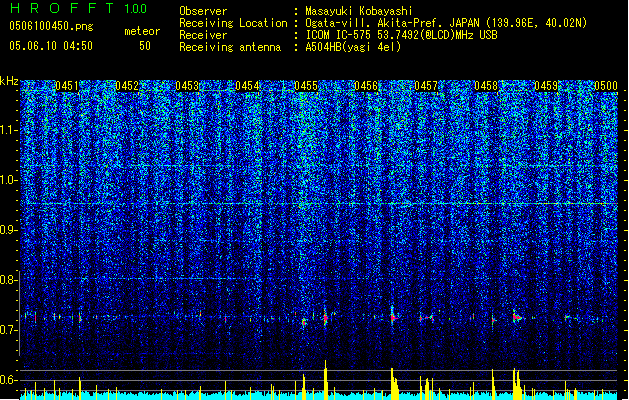The width and height of the screenshot is (629, 400).
Task: Select the filename 0506100450.png
Action: [x=51, y=26]
